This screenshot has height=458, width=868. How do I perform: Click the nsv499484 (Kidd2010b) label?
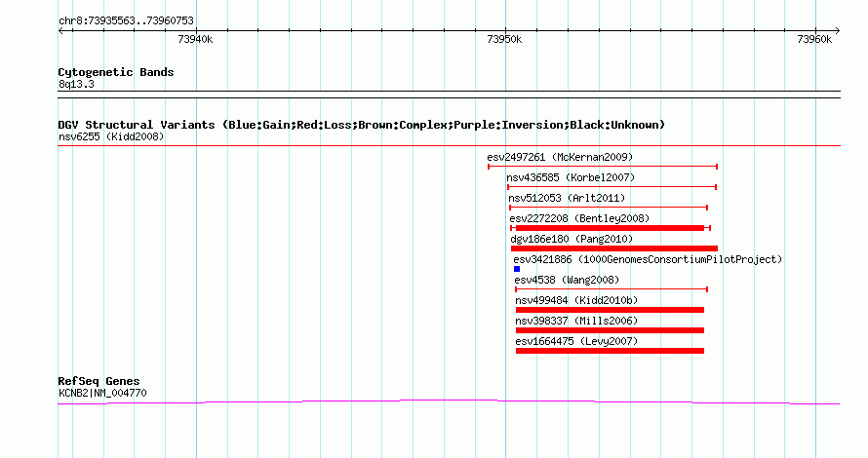tap(576, 300)
